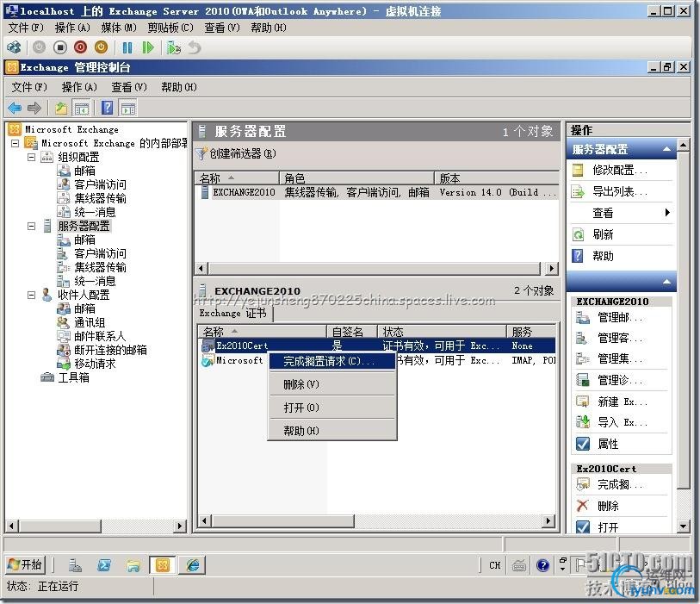
Task: Open the 工具箱 tree item
Action: 74,378
